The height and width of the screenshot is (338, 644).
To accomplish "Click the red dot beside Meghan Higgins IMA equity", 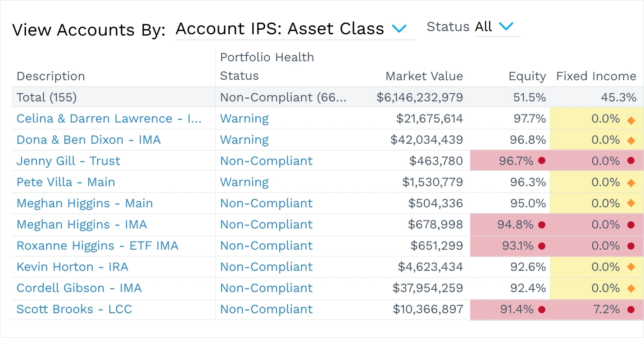I will click(542, 225).
